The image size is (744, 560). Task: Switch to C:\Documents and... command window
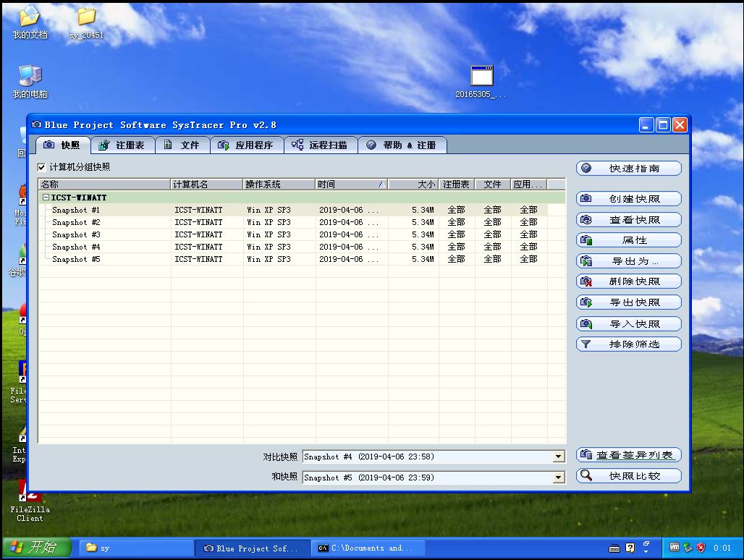(x=368, y=548)
